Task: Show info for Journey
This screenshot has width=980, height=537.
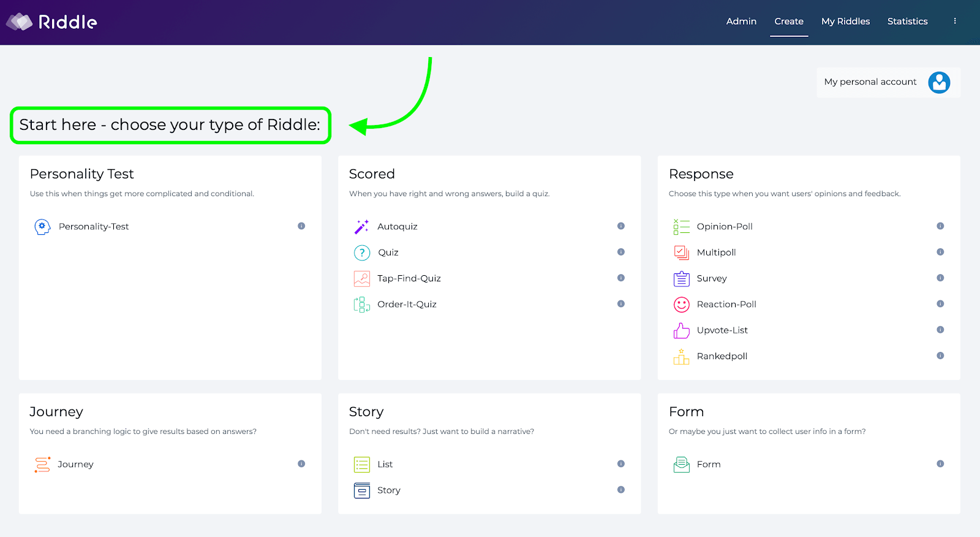Action: pyautogui.click(x=301, y=464)
